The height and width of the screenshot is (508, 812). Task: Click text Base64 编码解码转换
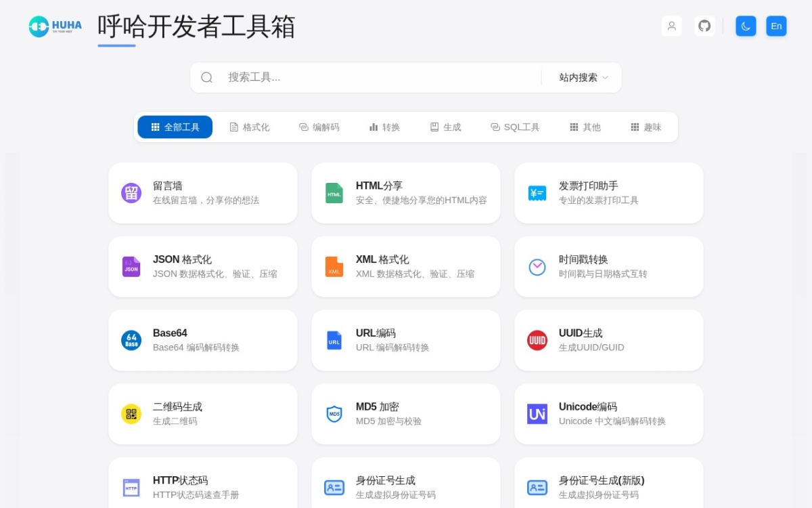click(196, 348)
